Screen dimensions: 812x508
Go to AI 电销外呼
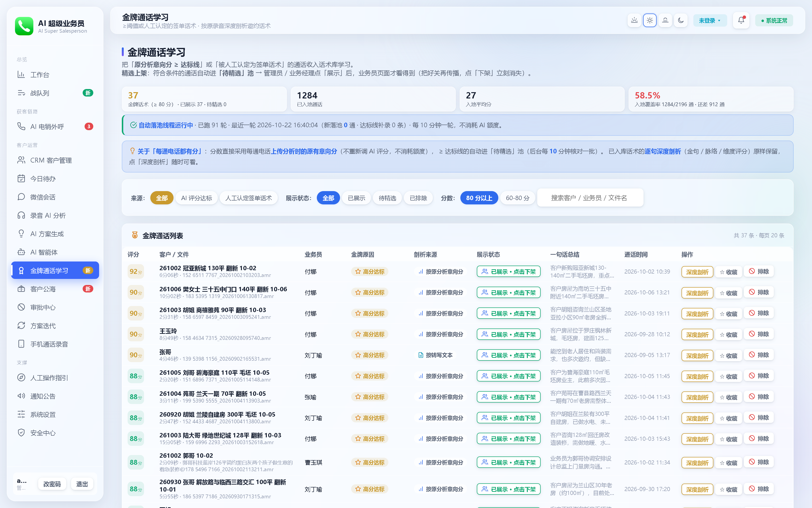click(55, 127)
